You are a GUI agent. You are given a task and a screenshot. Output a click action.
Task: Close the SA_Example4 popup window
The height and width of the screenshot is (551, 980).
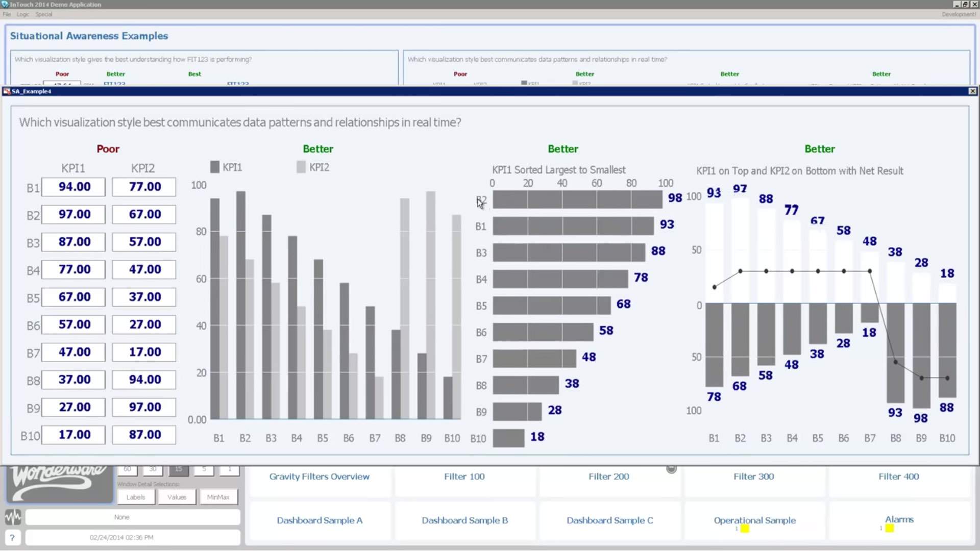(x=972, y=91)
